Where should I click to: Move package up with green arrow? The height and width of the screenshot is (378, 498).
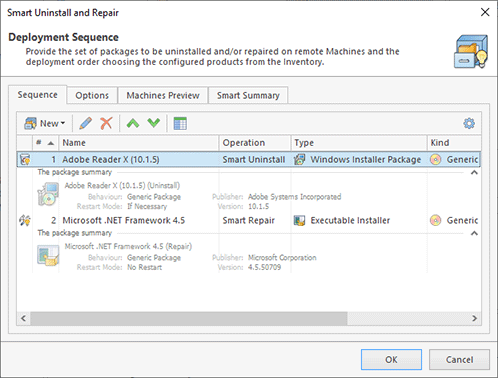(133, 124)
